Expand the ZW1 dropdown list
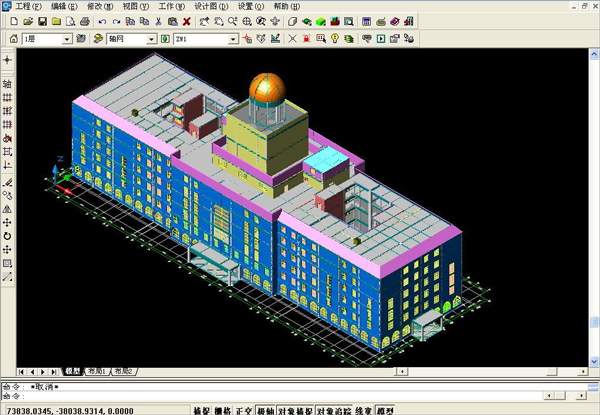The height and width of the screenshot is (415, 600). tap(233, 39)
